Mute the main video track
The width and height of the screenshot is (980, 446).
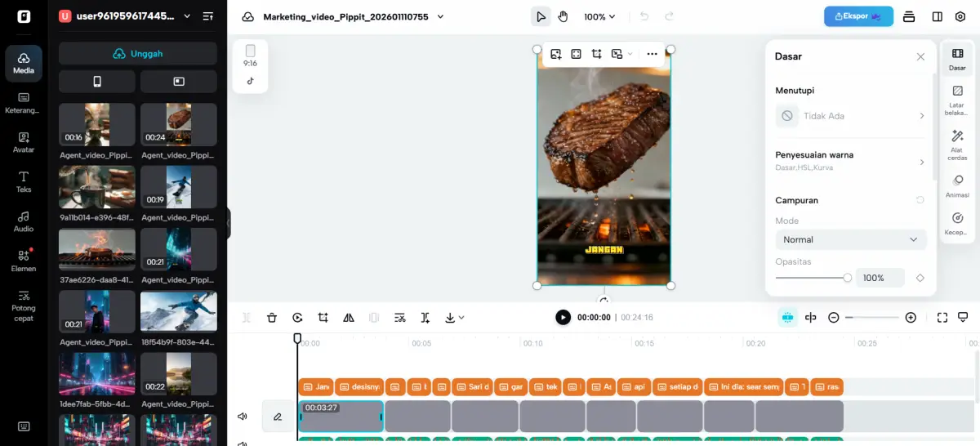[243, 417]
